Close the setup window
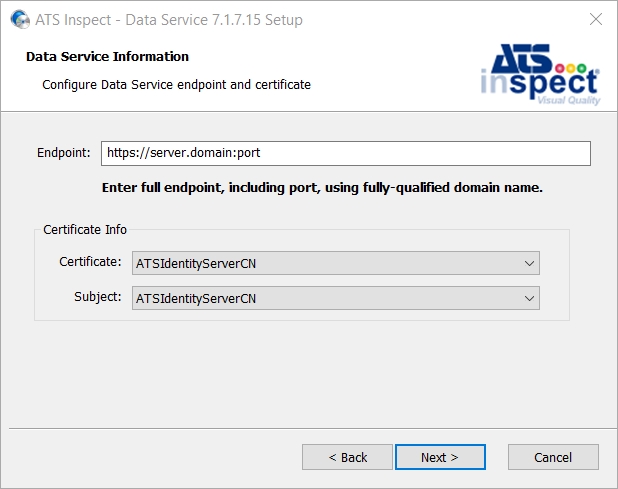 click(596, 19)
